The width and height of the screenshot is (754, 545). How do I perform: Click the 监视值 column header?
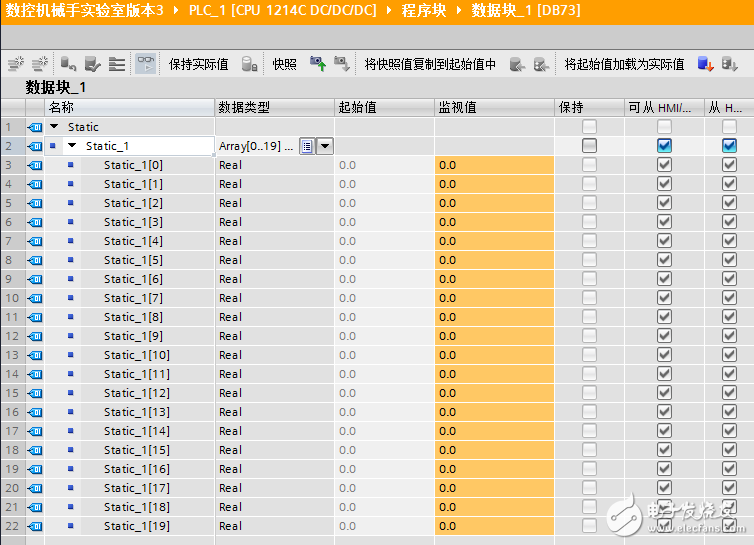click(494, 108)
